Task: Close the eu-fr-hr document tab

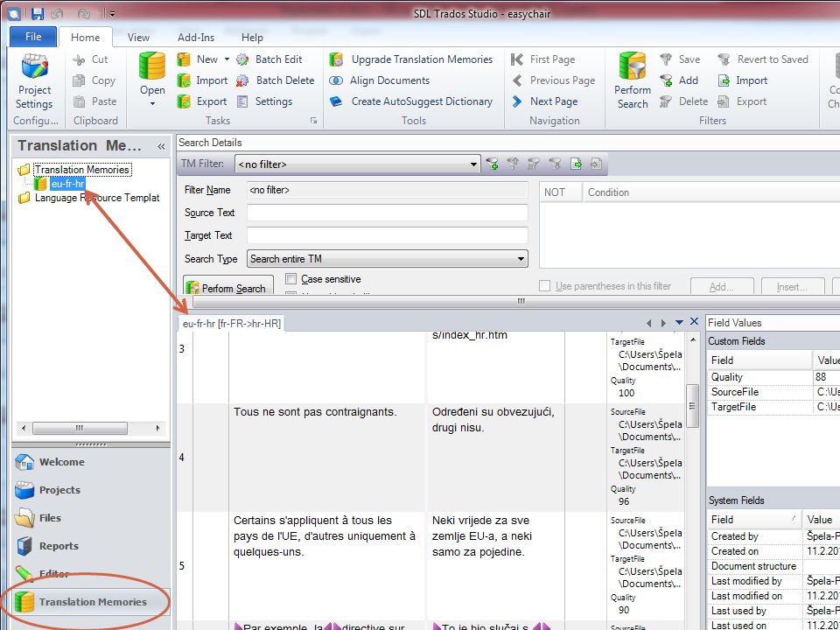Action: pos(694,321)
